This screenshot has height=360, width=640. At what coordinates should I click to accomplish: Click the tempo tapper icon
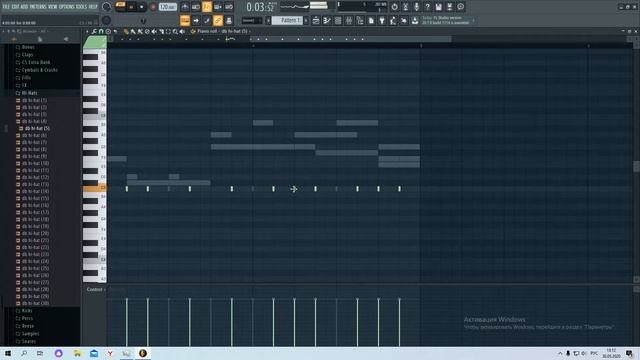click(x=393, y=20)
